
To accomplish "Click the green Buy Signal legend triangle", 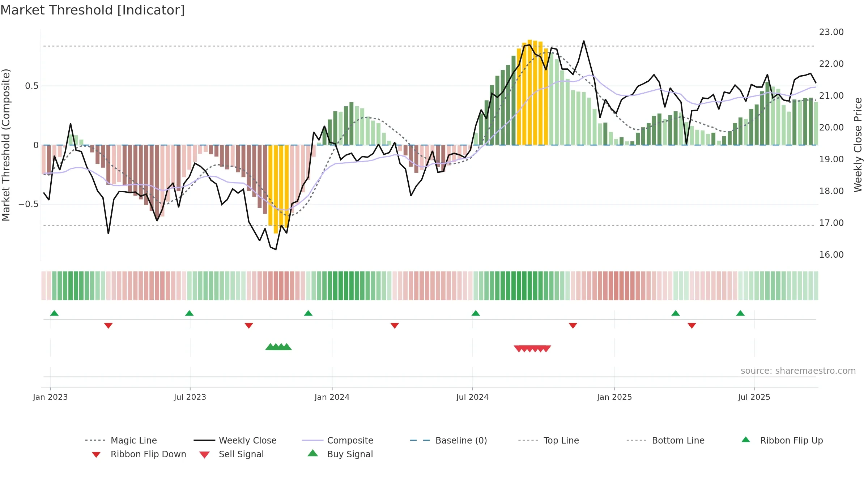I will tap(313, 453).
